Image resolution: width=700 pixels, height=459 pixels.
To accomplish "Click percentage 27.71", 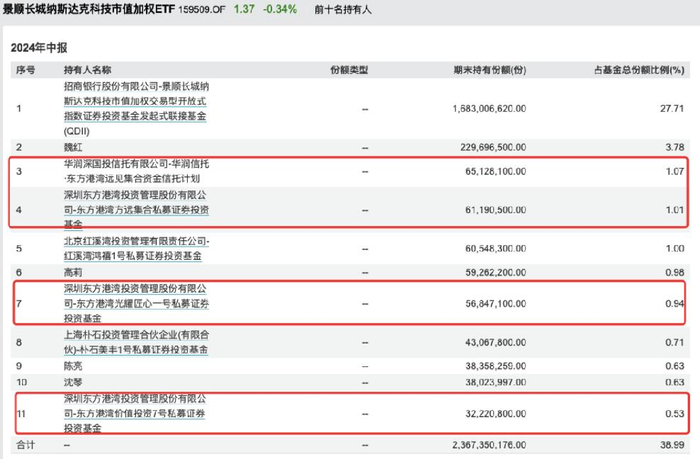I will tap(672, 108).
